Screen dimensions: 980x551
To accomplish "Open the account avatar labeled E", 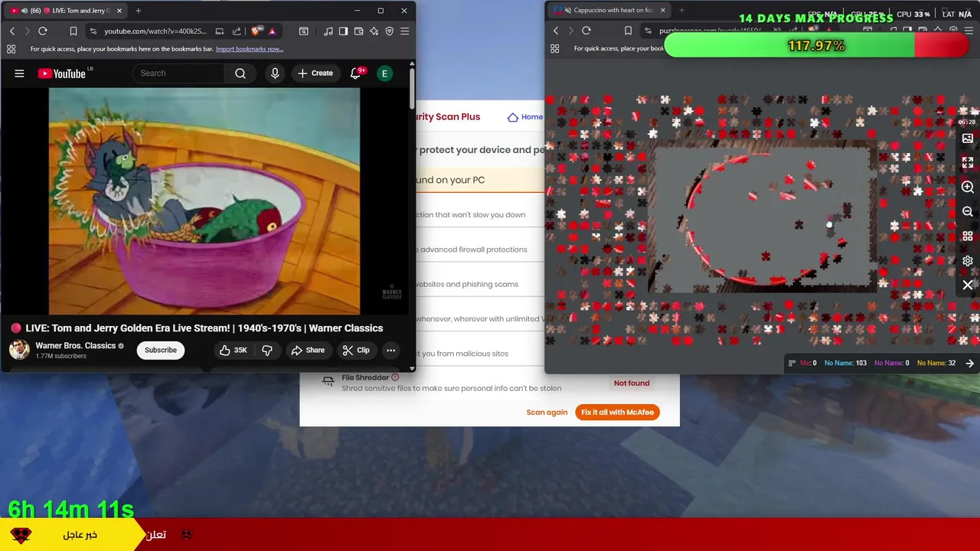I will click(x=384, y=73).
